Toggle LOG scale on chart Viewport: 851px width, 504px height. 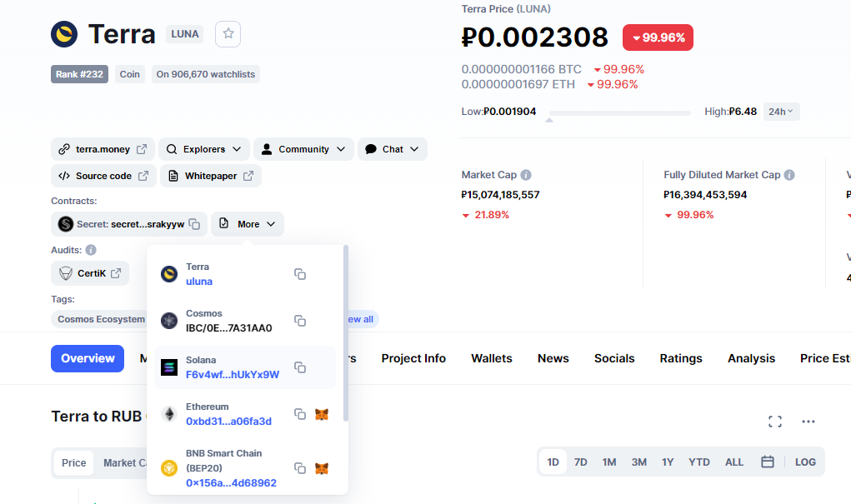(x=805, y=462)
